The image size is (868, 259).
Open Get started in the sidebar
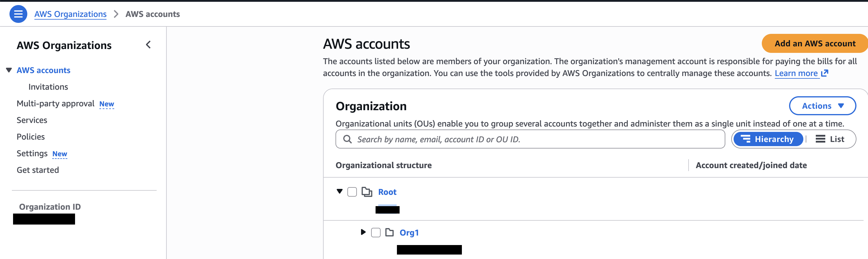click(x=38, y=170)
